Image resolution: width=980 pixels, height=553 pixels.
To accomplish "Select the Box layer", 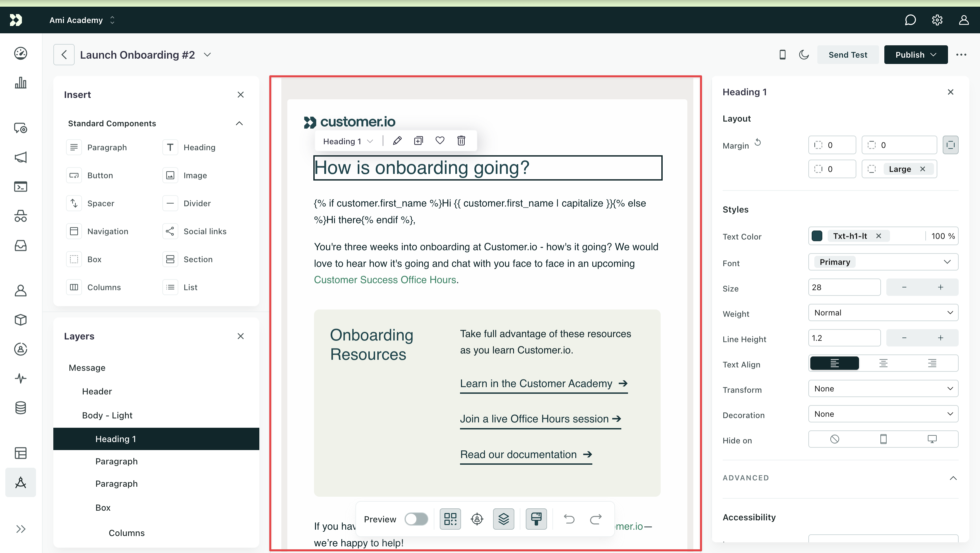I will pos(103,507).
